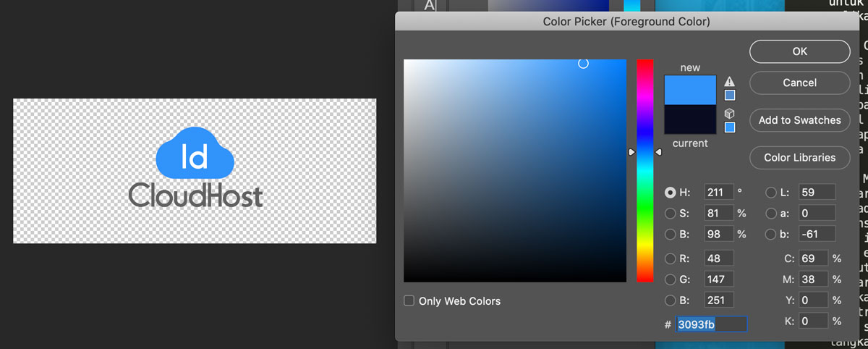This screenshot has height=349, width=868.
Task: Click the Add to Swatches button
Action: [799, 120]
